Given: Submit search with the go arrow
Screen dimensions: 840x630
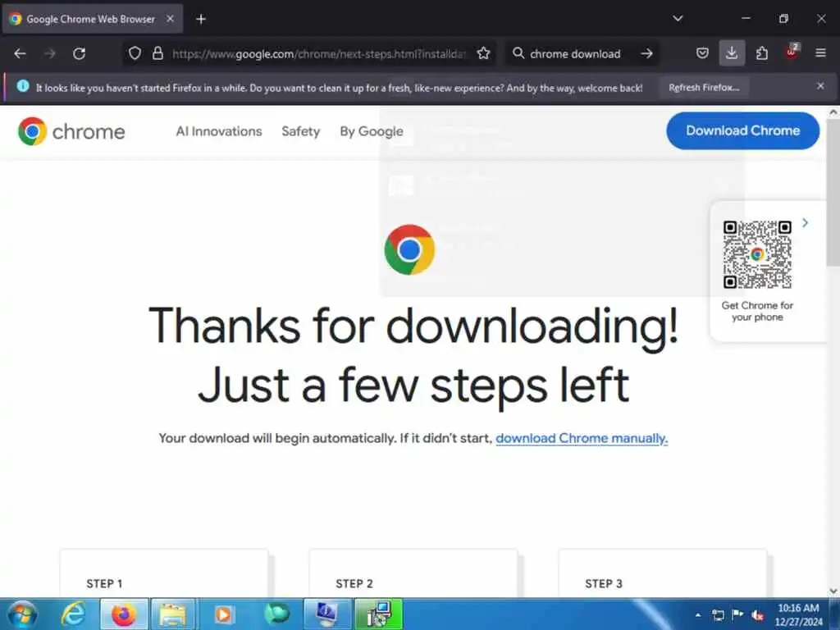Looking at the screenshot, I should [646, 53].
